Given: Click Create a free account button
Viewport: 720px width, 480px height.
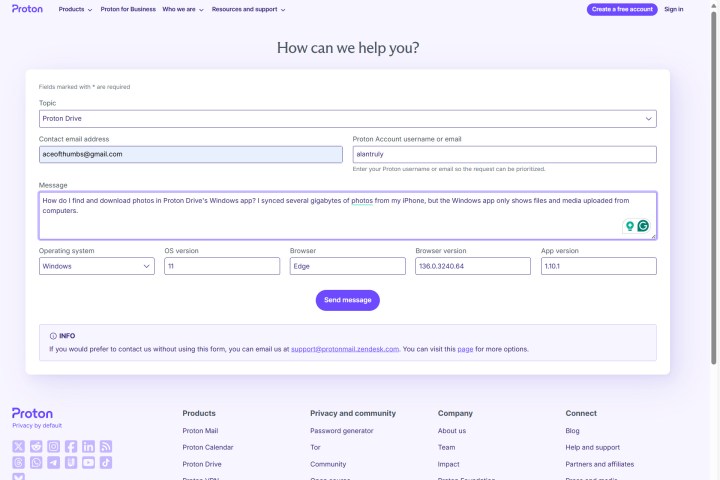Looking at the screenshot, I should [622, 9].
